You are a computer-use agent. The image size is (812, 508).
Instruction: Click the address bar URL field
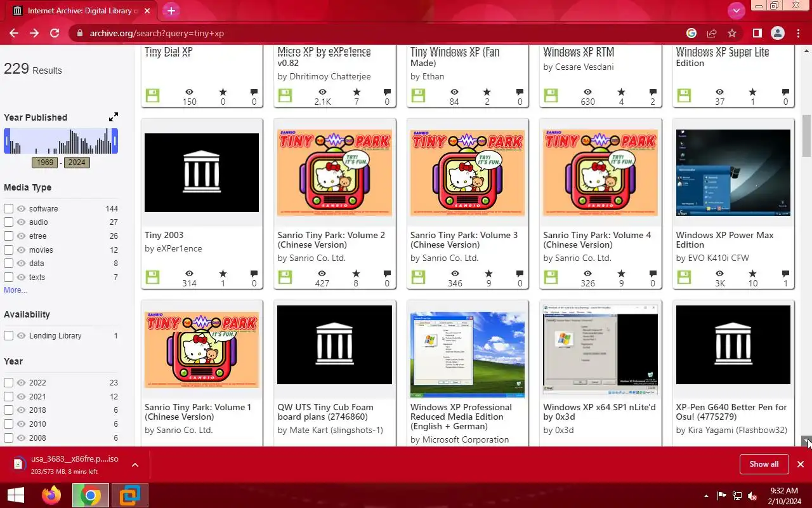click(381, 33)
